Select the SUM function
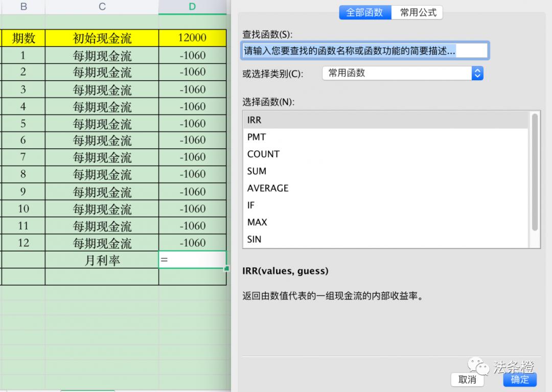The height and width of the screenshot is (392, 552). (x=257, y=171)
